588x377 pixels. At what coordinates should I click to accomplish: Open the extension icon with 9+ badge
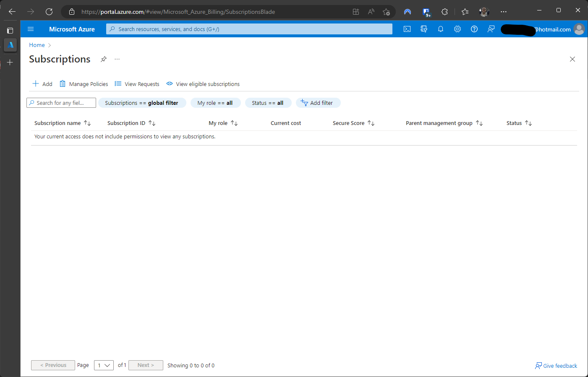426,12
